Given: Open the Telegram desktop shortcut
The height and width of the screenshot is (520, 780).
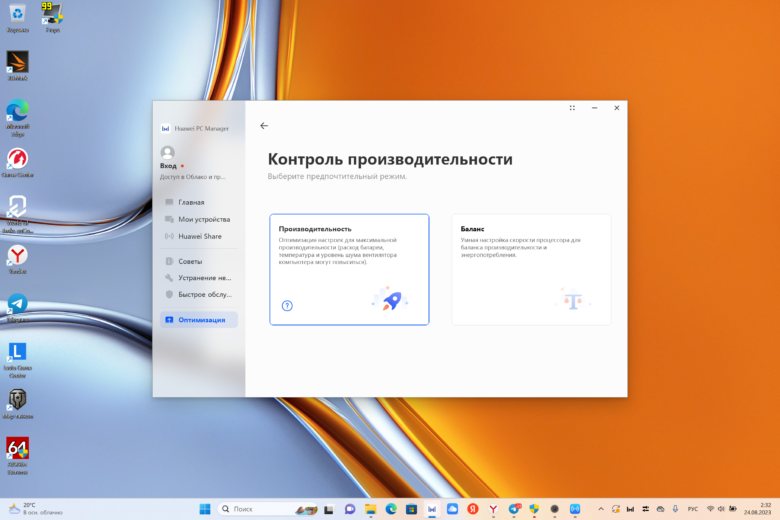Looking at the screenshot, I should point(17,308).
